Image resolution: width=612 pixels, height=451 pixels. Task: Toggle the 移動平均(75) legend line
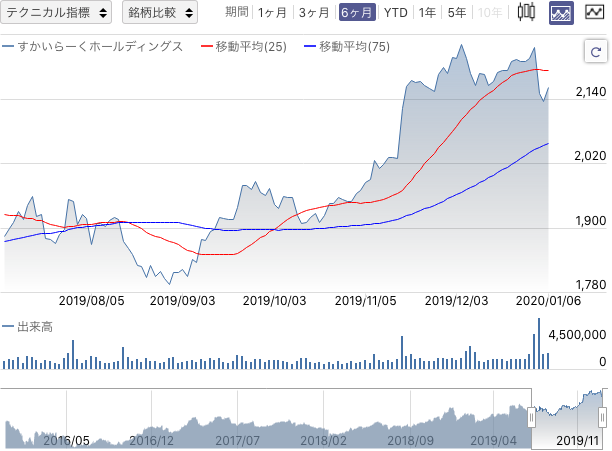pos(347,47)
